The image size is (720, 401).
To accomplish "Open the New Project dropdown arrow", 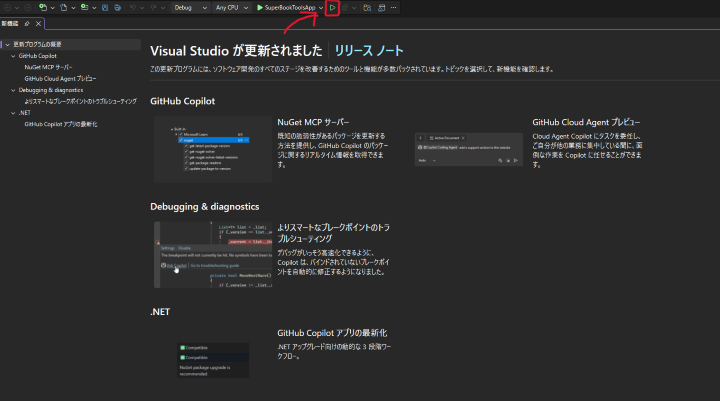I will [x=52, y=7].
